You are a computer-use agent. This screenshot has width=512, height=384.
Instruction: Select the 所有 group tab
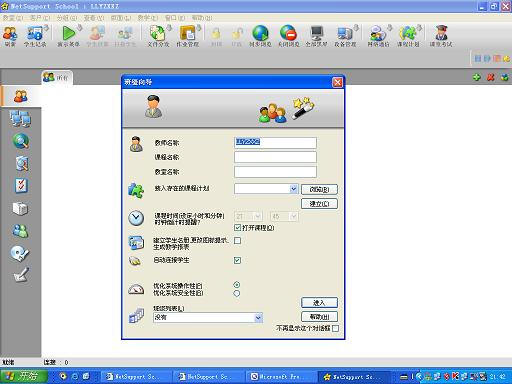(57, 78)
